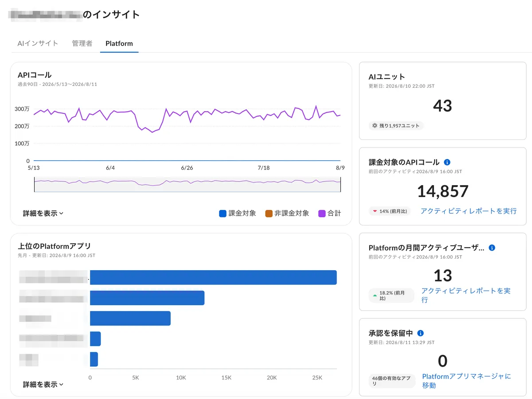Run アクティビティレポートを実行 for monthly active users
Screen dimensions: 532x399
pos(466,295)
